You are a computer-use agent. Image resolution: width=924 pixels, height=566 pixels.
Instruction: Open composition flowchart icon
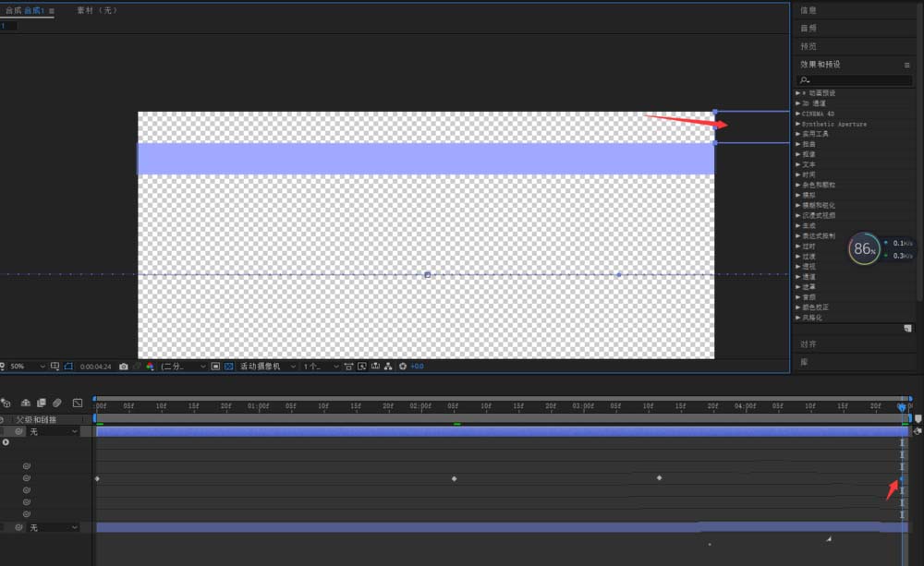(388, 367)
